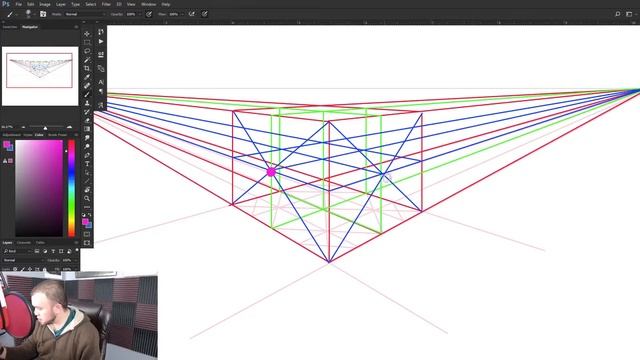Screen dimensions: 640x360
Task: Select the Eyedropper tool
Action: click(87, 77)
